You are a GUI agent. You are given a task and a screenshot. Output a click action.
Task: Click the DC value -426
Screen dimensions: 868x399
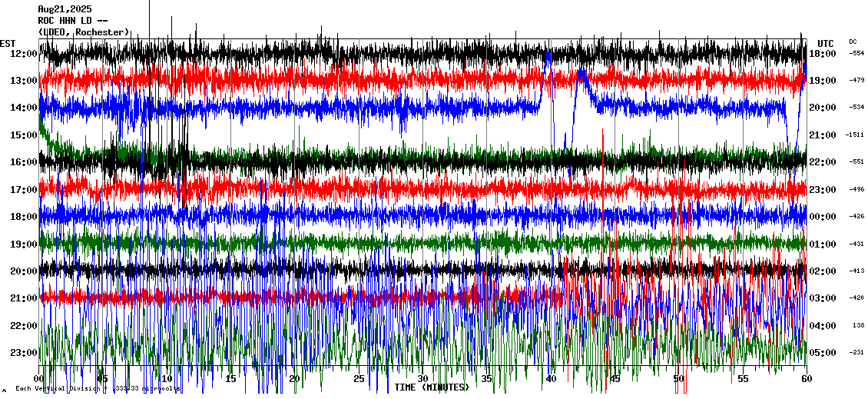click(x=857, y=217)
